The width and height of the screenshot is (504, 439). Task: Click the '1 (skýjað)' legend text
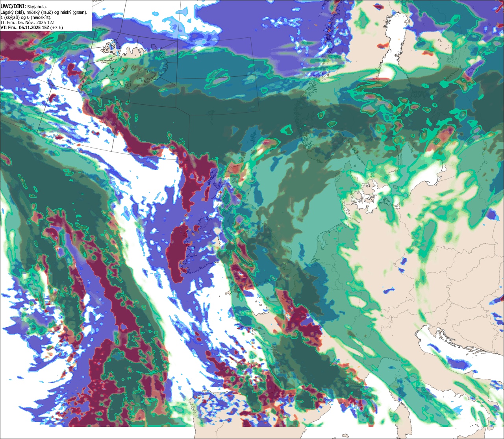click(9, 18)
